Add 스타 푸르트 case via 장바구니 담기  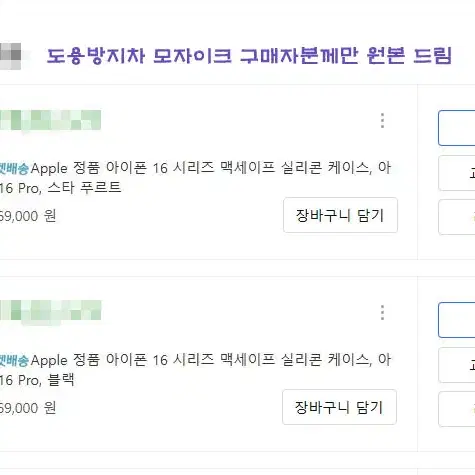340,215
